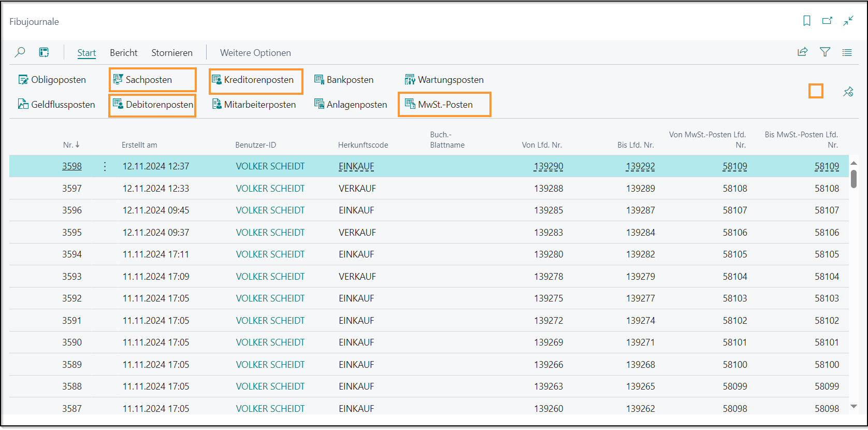Toggle the filter pane funnel icon

coord(825,52)
